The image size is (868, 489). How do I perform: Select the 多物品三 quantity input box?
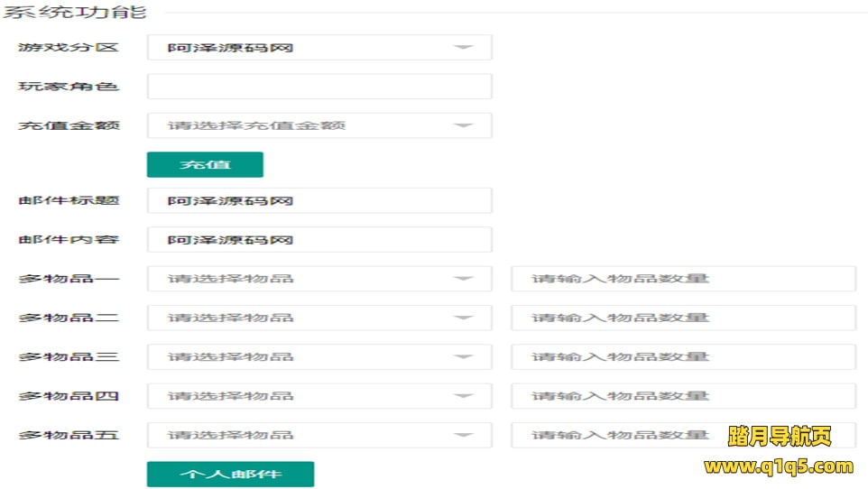[x=682, y=356]
